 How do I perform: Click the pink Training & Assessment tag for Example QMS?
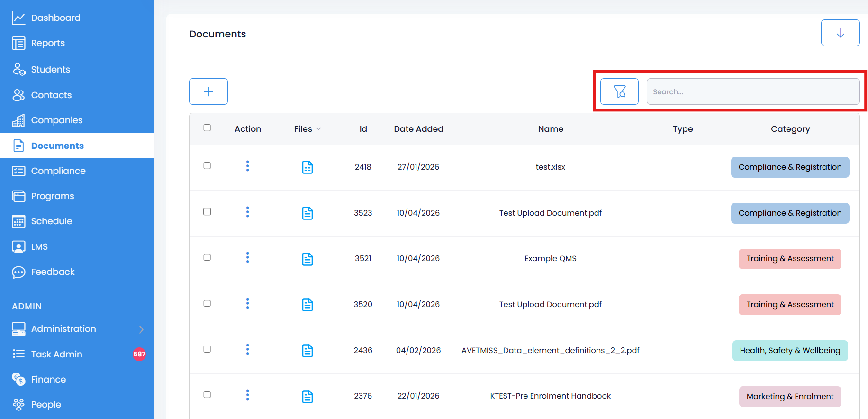tap(790, 259)
